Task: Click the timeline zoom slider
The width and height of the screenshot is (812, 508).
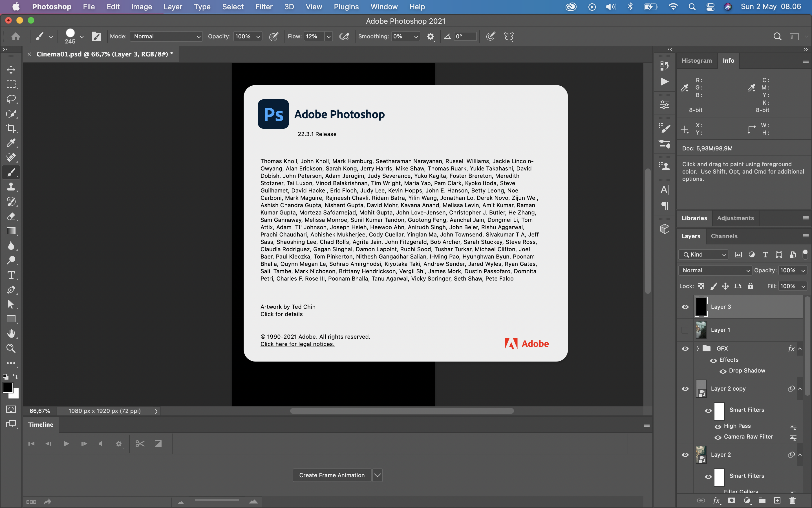Action: click(217, 500)
